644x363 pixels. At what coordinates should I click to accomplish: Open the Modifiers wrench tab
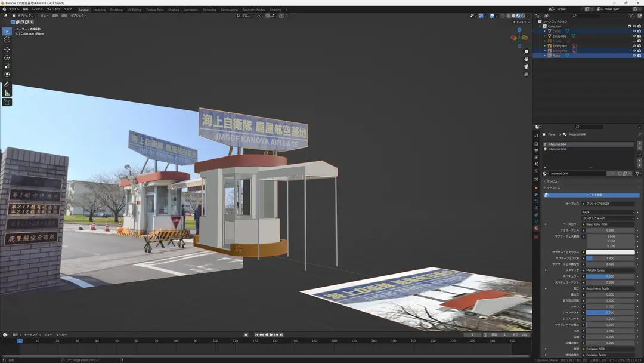click(x=537, y=195)
